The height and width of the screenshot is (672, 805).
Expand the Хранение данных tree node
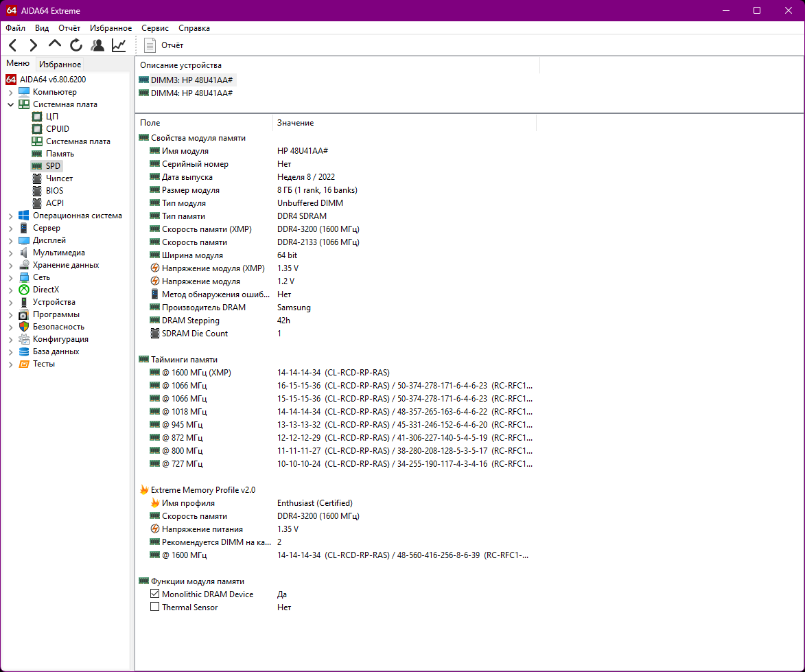tap(11, 266)
